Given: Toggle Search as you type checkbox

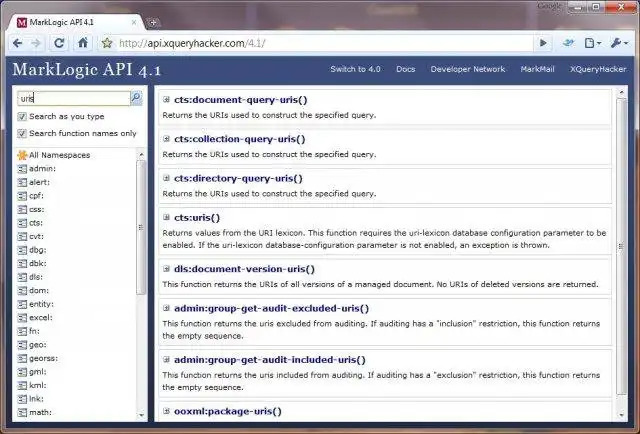Looking at the screenshot, I should [22, 117].
